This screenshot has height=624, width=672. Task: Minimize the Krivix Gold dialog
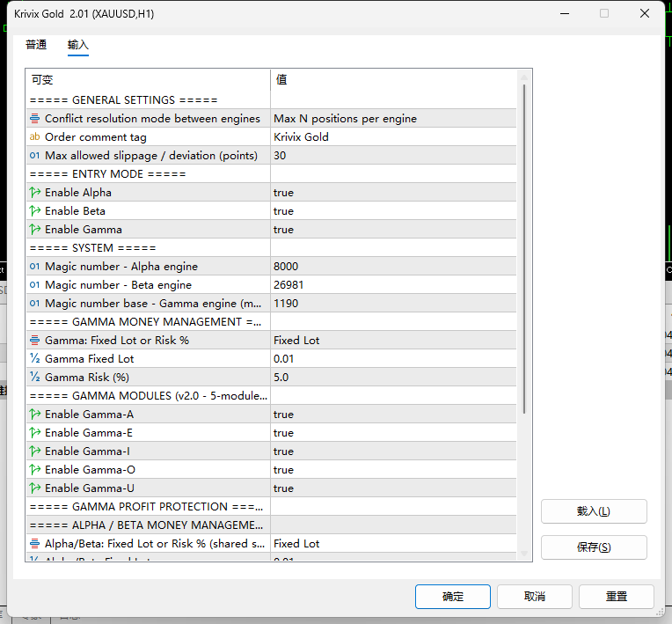(x=565, y=14)
